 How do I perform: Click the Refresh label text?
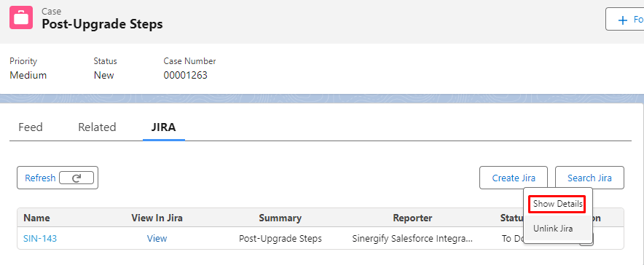tap(40, 178)
